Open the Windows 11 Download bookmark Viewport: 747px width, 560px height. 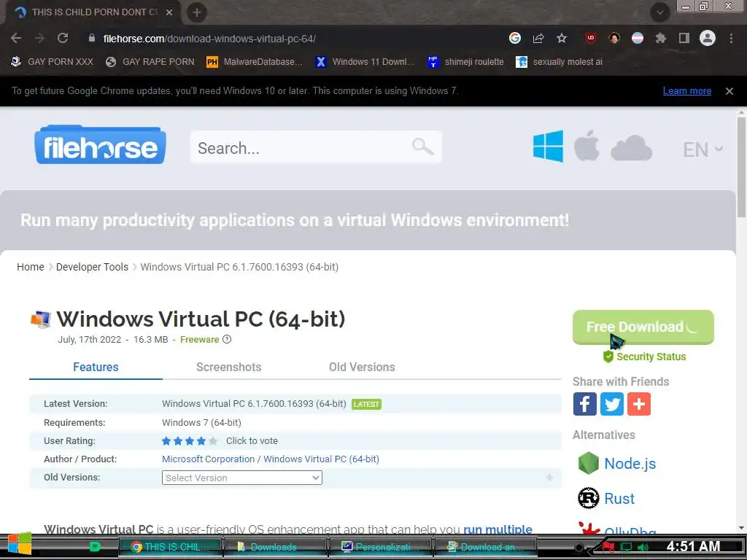pyautogui.click(x=365, y=62)
